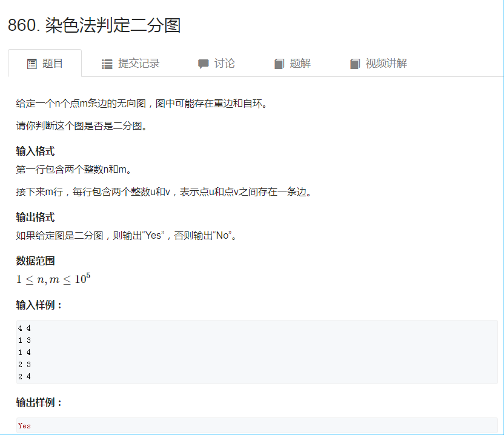Select the list icon beside 提交记录
504x435 pixels.
105,62
